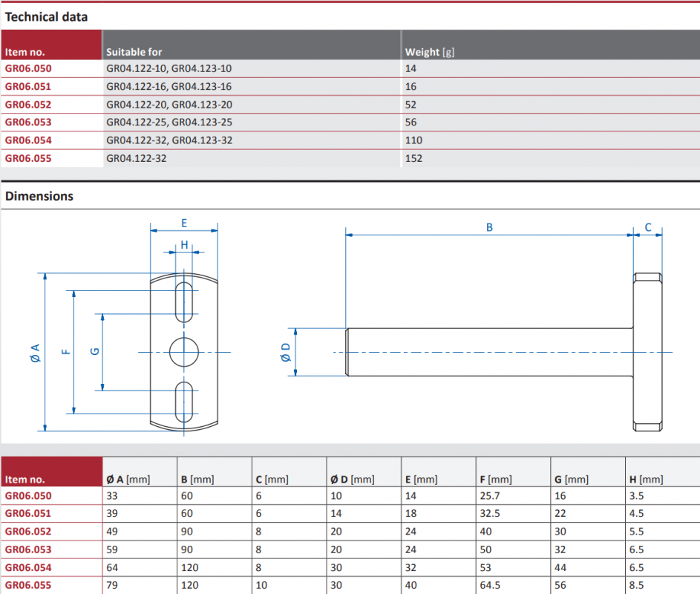Click H value 4.5
Image resolution: width=700 pixels, height=594 pixels.
(637, 514)
